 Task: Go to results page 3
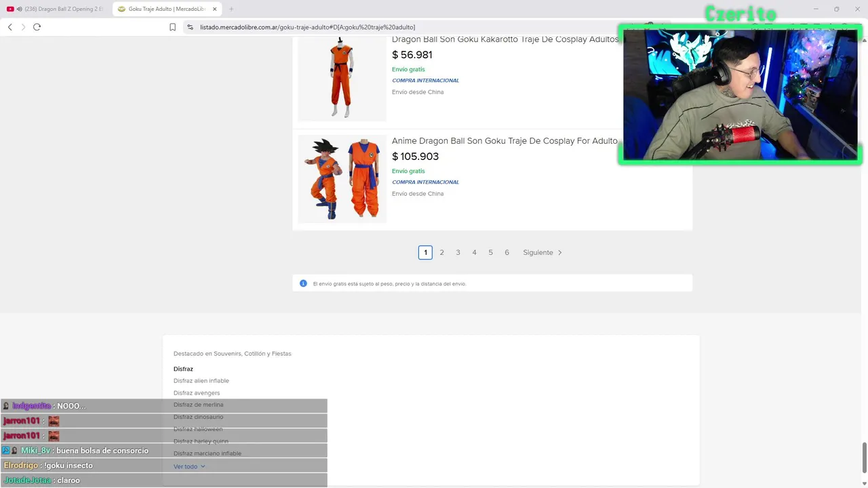pyautogui.click(x=458, y=252)
